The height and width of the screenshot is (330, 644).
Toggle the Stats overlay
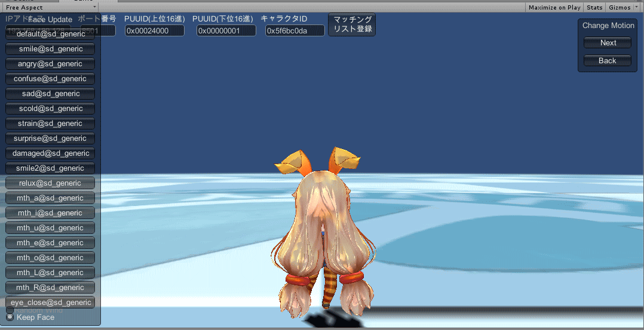(x=594, y=7)
